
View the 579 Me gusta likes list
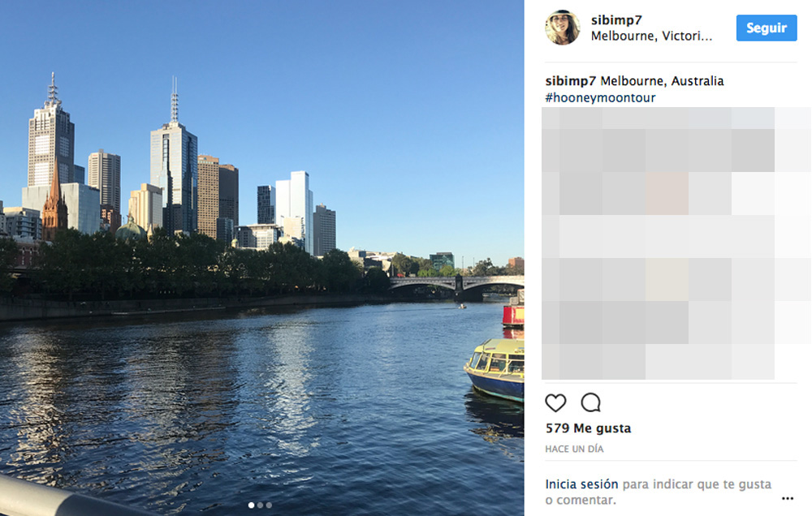tap(588, 428)
